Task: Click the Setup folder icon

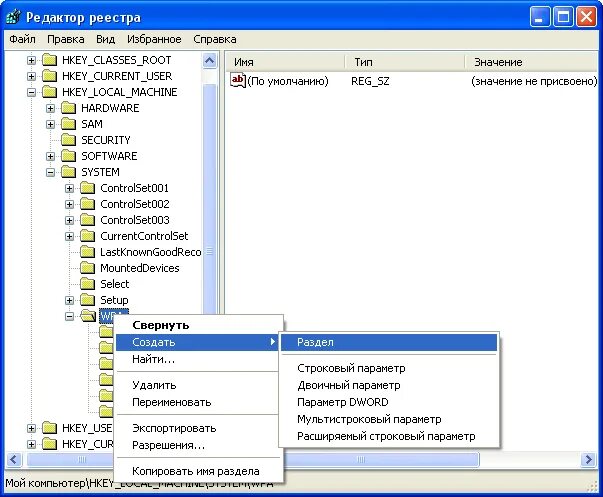Action: 87,300
